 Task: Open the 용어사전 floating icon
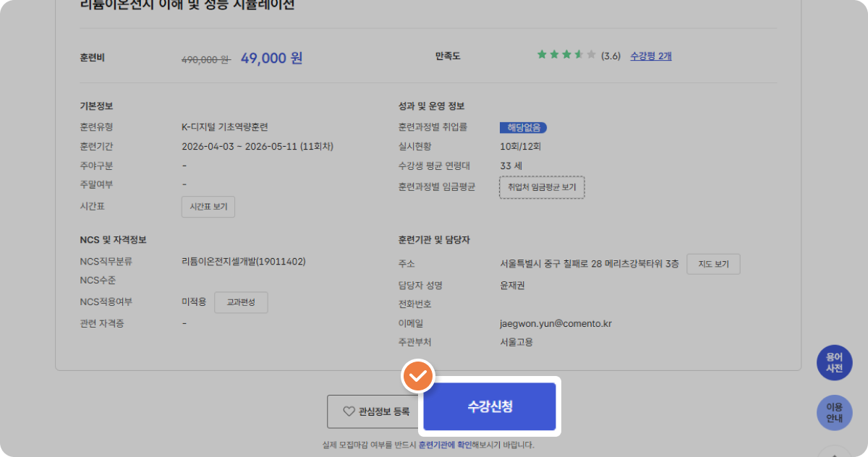[834, 362]
